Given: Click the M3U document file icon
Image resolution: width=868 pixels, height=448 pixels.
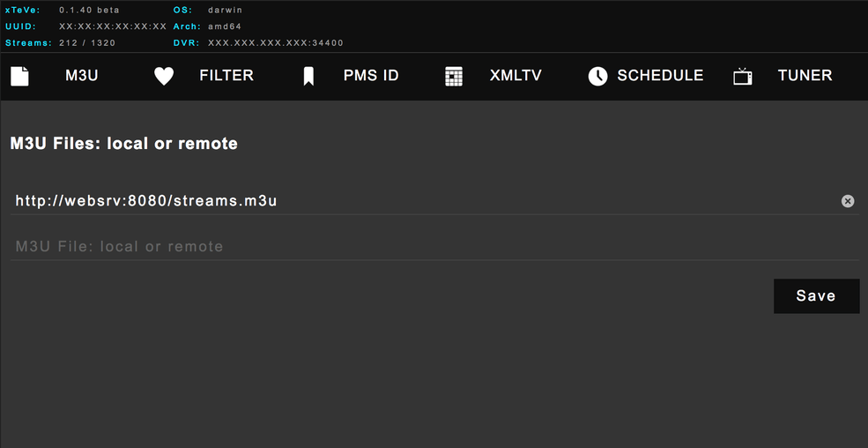Looking at the screenshot, I should [x=19, y=76].
